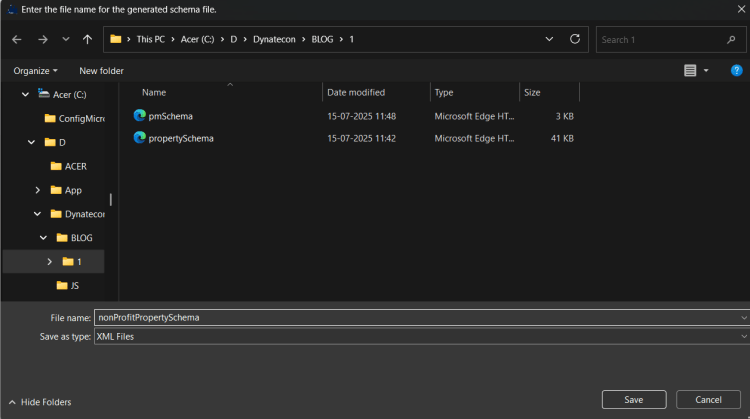The width and height of the screenshot is (750, 419).
Task: Open the Organize menu
Action: 35,71
